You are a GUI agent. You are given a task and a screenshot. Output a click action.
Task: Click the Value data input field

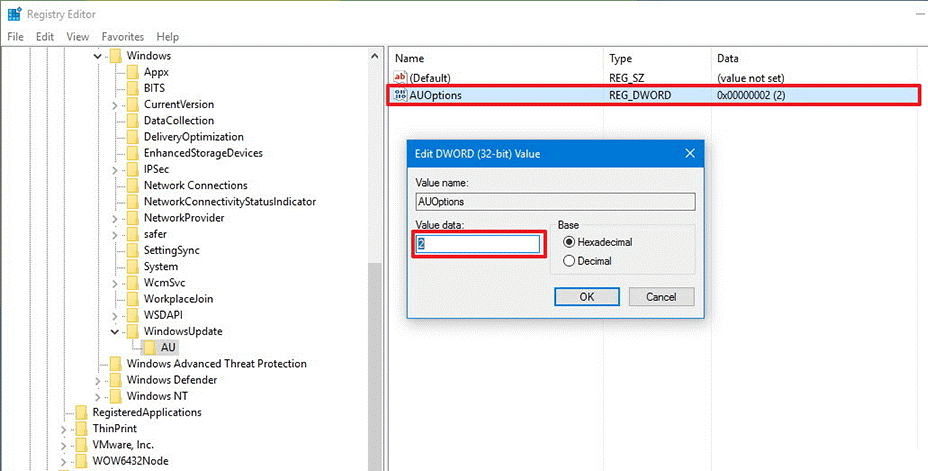[x=478, y=244]
